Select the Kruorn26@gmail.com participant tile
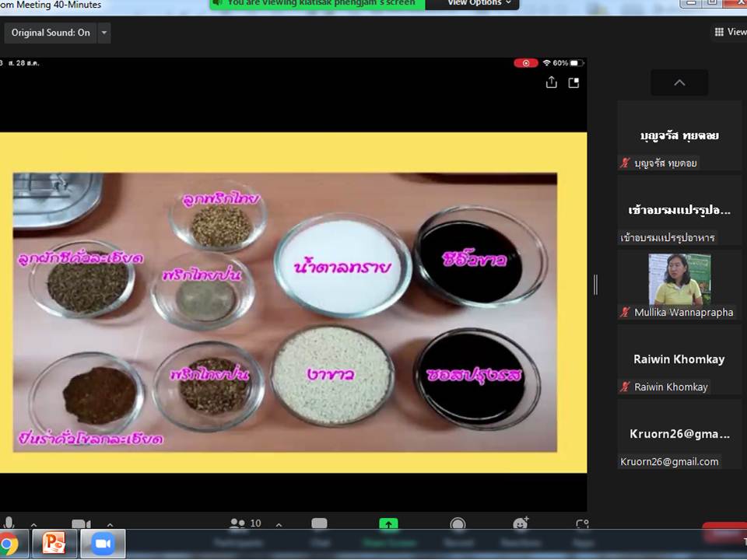Viewport: 747px width, 560px height. (x=679, y=434)
